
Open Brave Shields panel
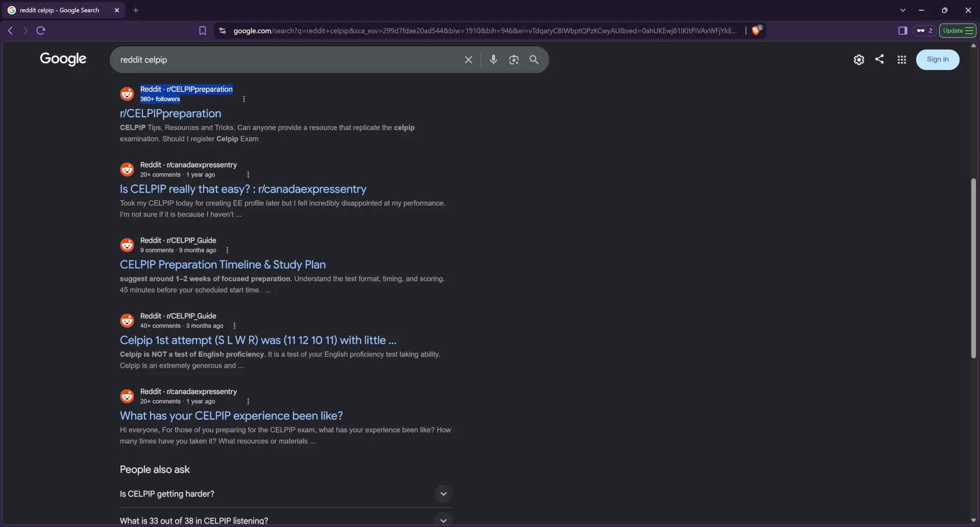[x=756, y=30]
